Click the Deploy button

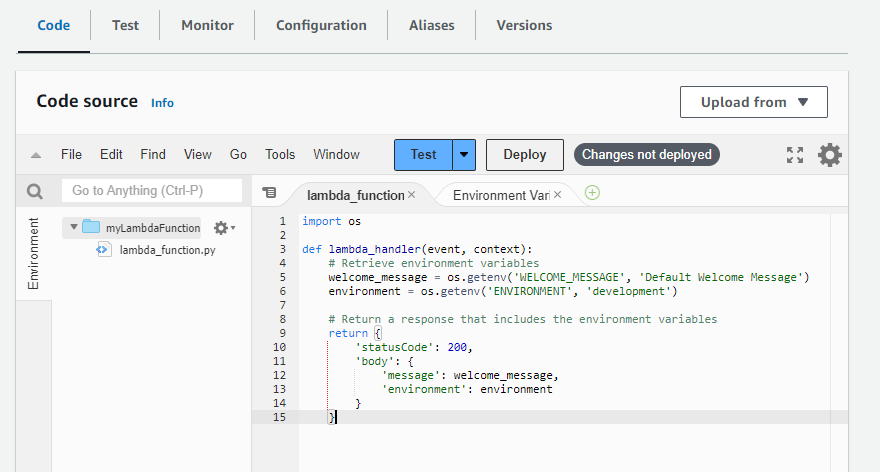pyautogui.click(x=524, y=155)
